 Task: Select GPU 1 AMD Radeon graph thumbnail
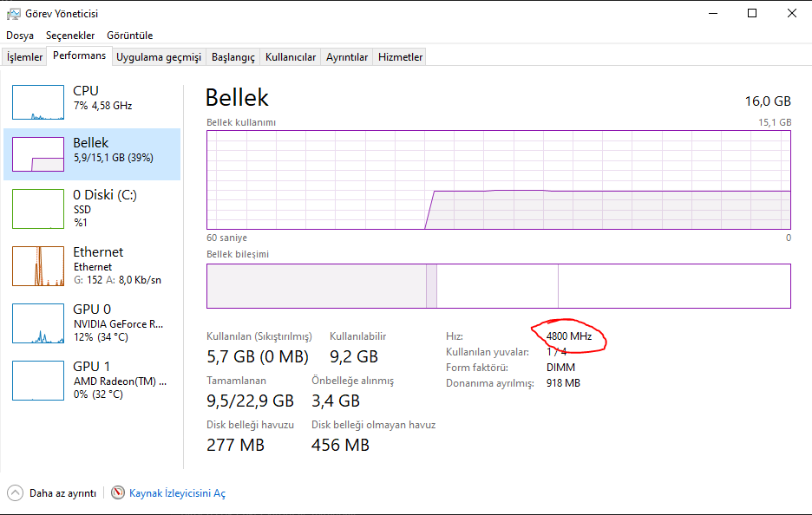coord(38,381)
